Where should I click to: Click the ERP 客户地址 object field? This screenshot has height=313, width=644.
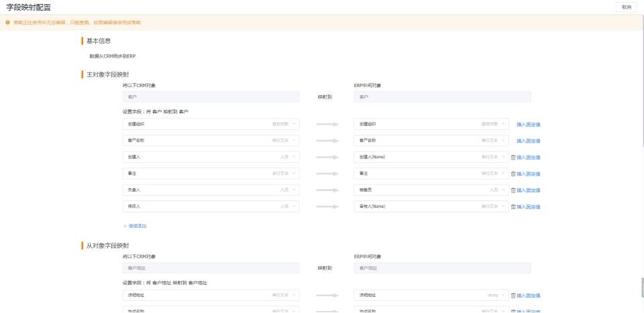(442, 268)
